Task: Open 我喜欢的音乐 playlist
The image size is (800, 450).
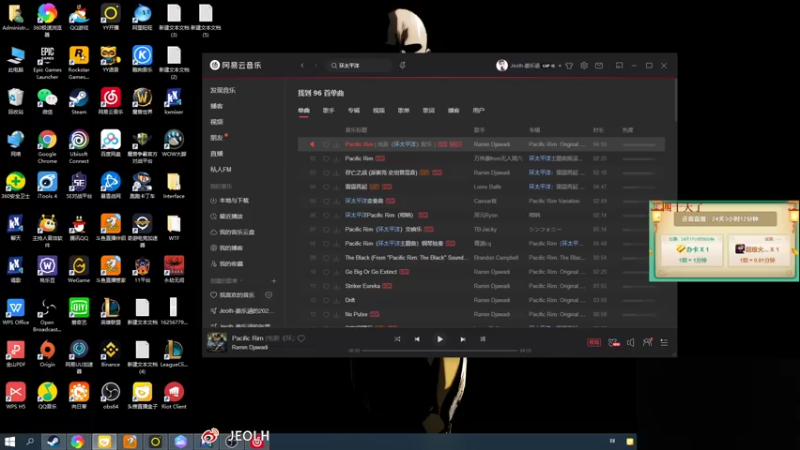Action: (x=233, y=295)
